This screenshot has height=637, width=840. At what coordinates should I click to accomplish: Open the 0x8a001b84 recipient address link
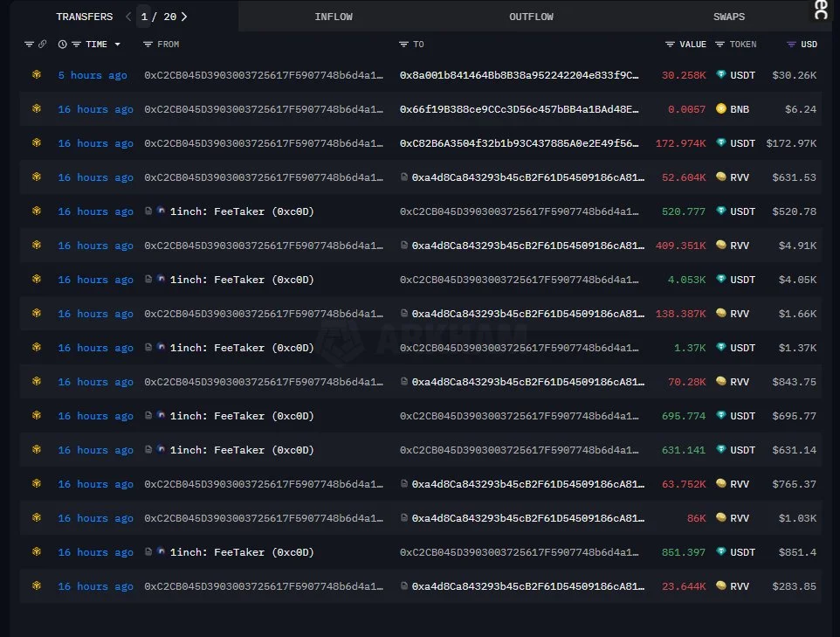tap(519, 75)
